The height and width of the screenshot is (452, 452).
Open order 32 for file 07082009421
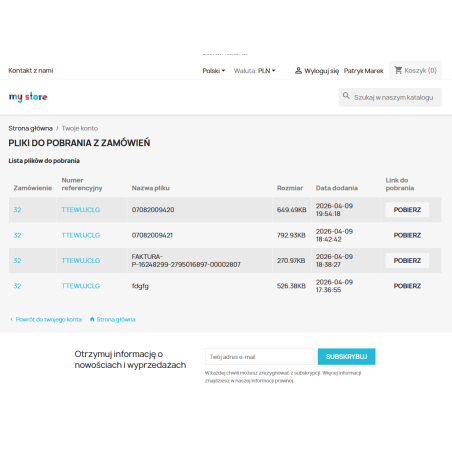[x=17, y=235]
